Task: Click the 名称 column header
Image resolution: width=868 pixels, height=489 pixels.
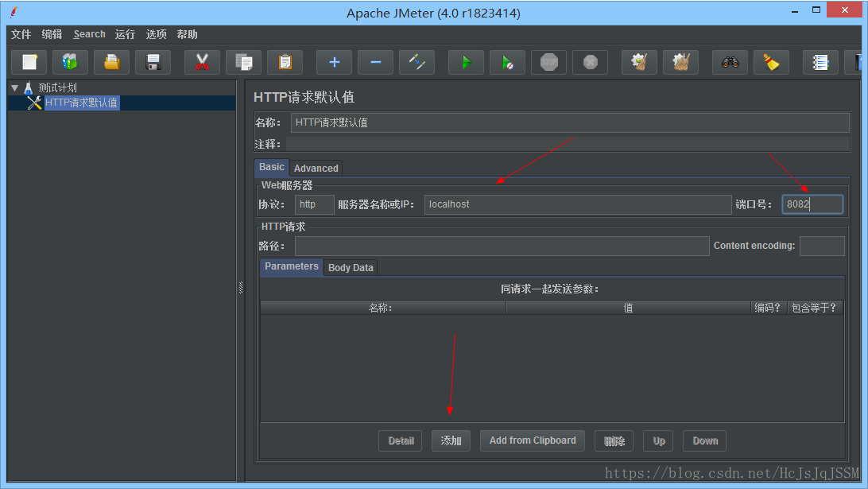Action: (x=383, y=308)
